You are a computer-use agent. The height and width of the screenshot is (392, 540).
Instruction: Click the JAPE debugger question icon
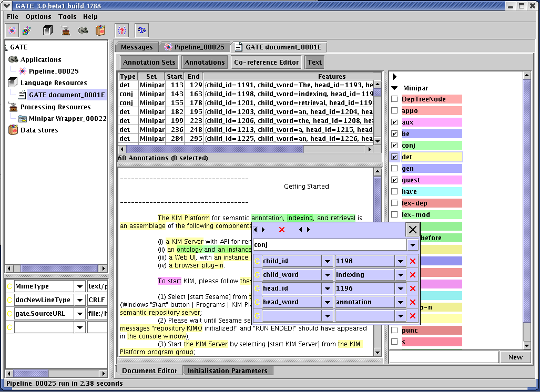pos(122,30)
